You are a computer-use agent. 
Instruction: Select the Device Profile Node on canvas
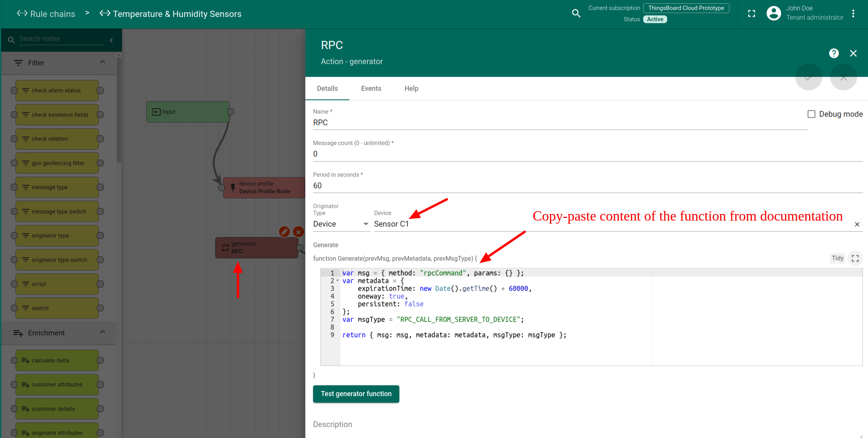coord(264,188)
